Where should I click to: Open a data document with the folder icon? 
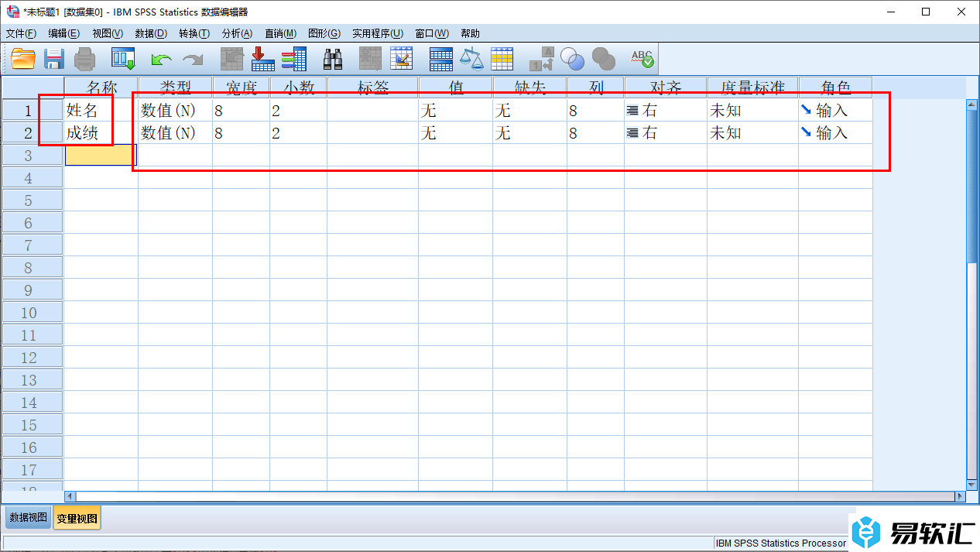23,59
